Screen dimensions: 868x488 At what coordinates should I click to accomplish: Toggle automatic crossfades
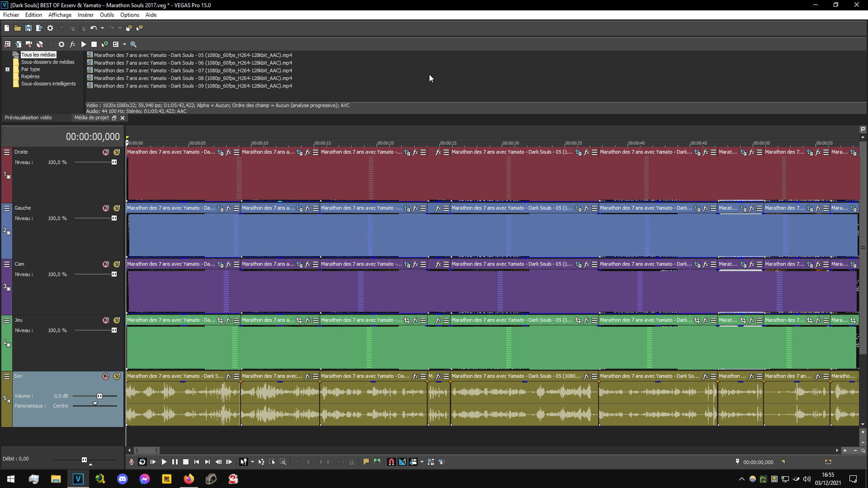(x=402, y=462)
